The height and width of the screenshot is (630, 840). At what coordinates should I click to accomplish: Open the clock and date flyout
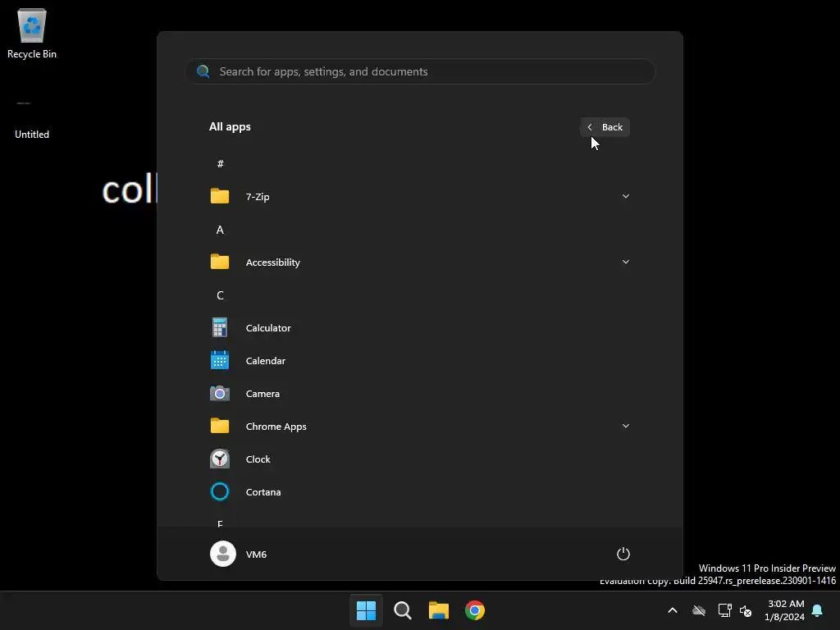[x=785, y=610]
